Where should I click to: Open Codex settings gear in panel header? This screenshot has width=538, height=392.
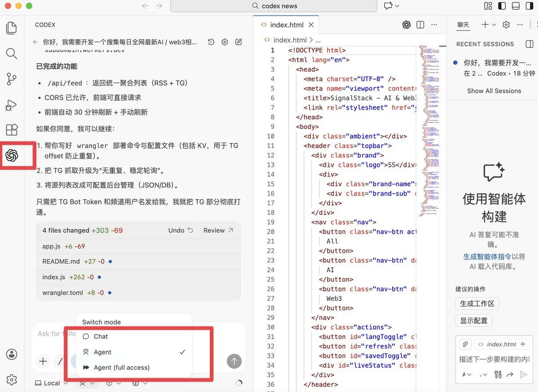pos(225,42)
